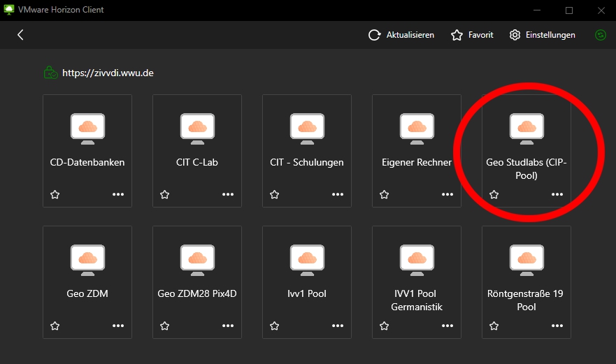Star the IVV1 Pool Germanistik card
Viewport: 616px width, 364px height.
385,326
